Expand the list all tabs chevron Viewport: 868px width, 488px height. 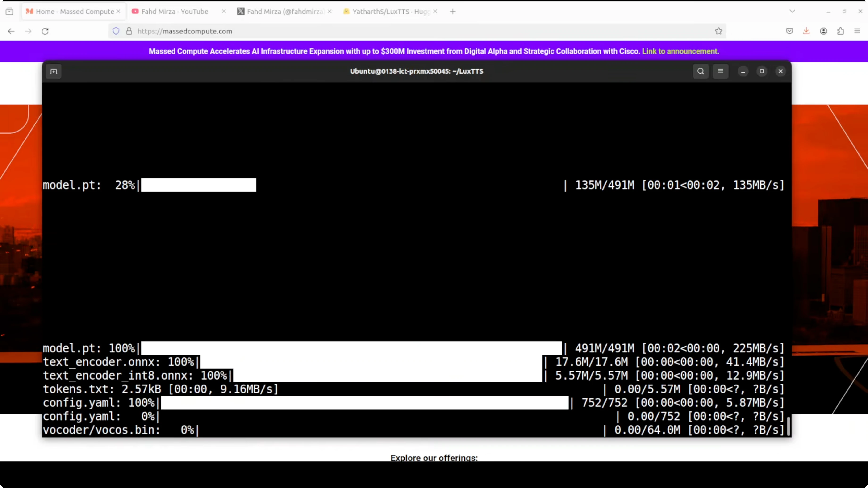click(x=792, y=12)
